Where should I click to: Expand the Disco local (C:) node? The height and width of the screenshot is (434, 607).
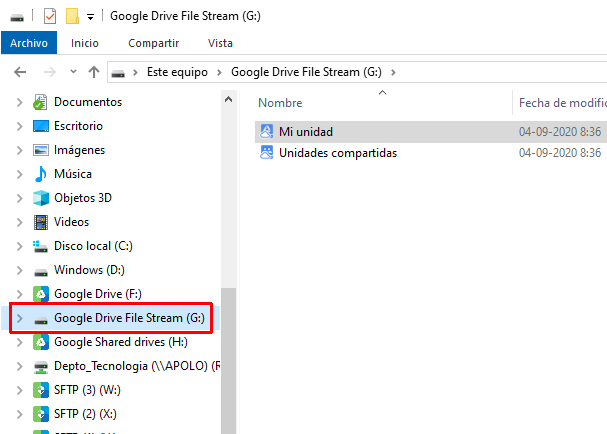[20, 246]
